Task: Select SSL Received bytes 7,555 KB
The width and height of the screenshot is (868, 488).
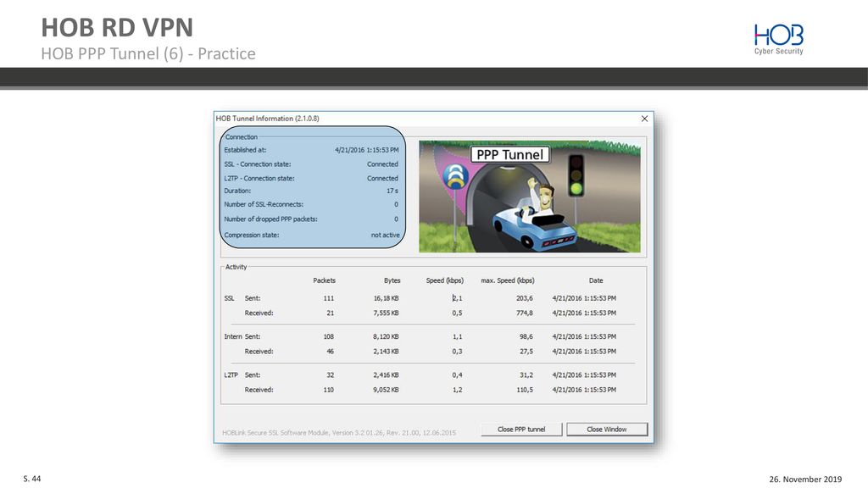Action: (386, 313)
